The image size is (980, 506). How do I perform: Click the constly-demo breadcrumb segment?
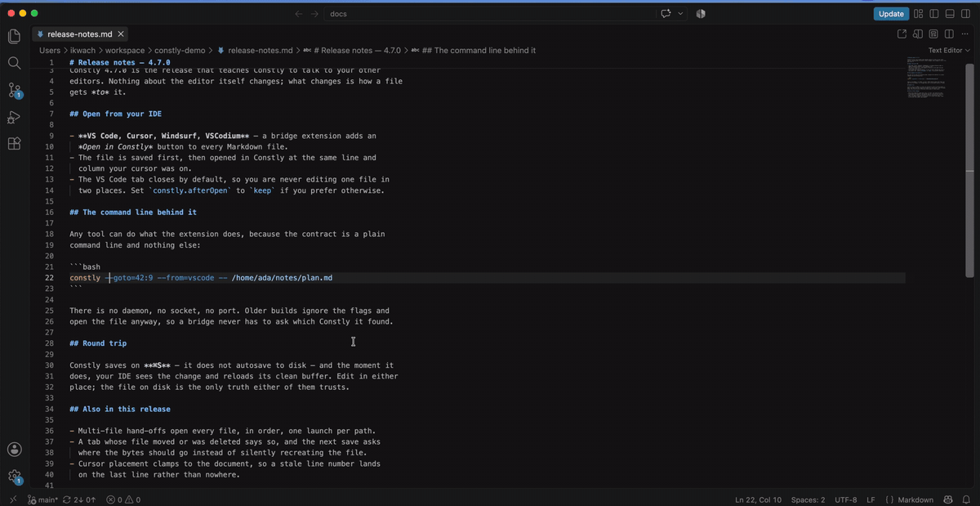click(x=180, y=51)
